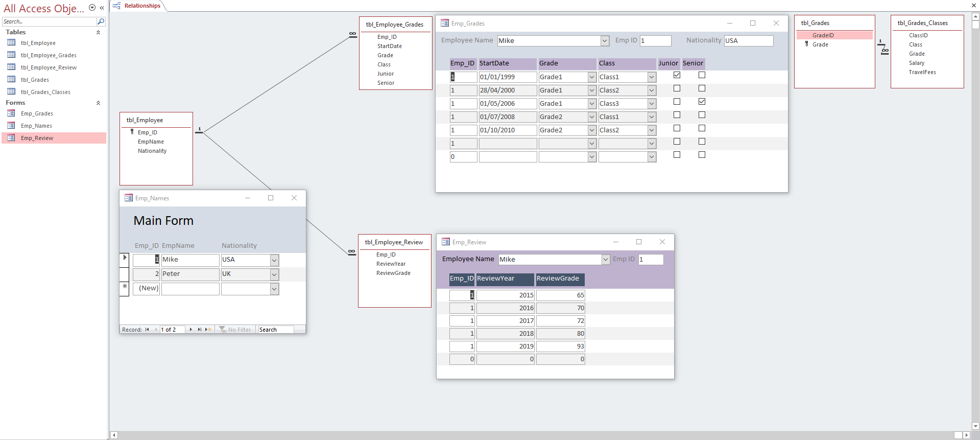Select the Salary field in tbl_Grades_Classes
Viewport: 980px width, 440px height.
pyautogui.click(x=917, y=63)
